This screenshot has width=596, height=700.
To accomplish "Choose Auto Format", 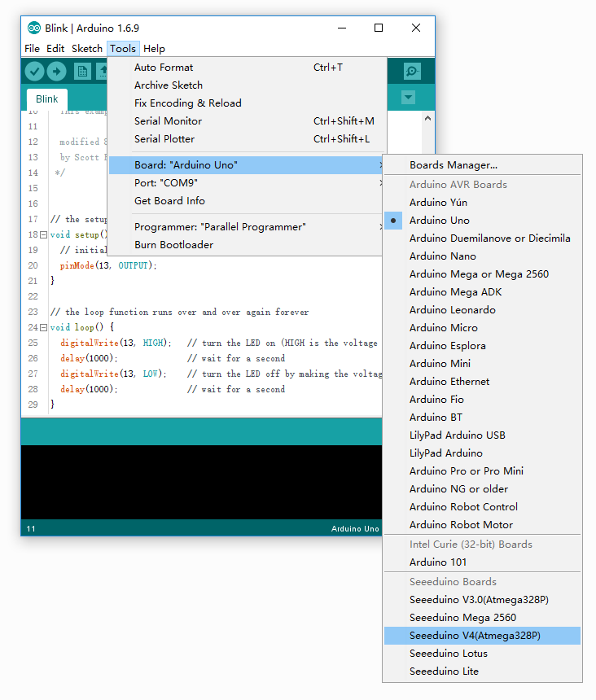I will (246, 68).
